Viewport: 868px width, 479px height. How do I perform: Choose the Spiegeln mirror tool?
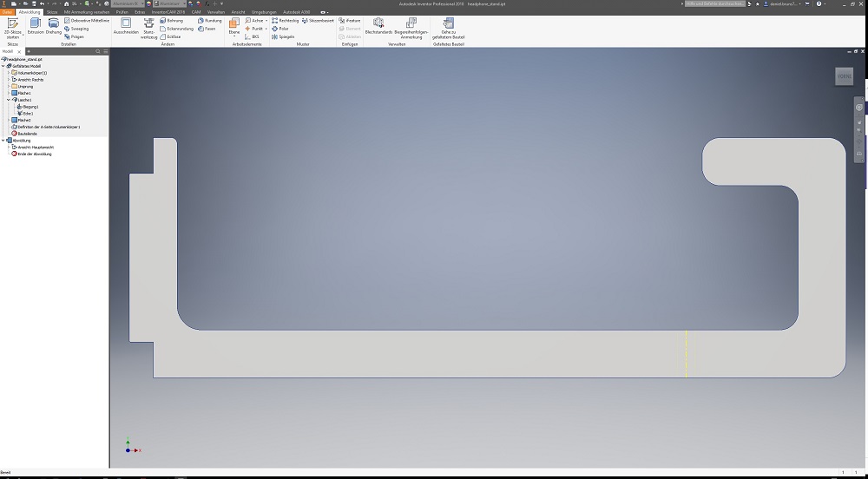(283, 36)
